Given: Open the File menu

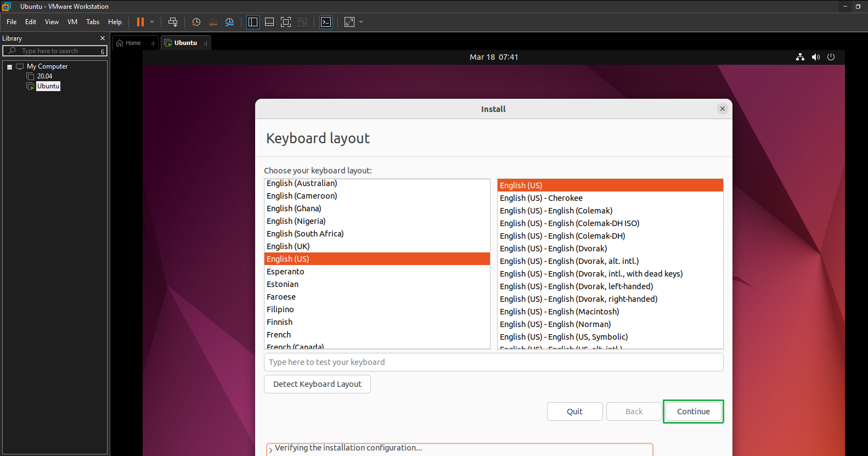Looking at the screenshot, I should pyautogui.click(x=12, y=22).
